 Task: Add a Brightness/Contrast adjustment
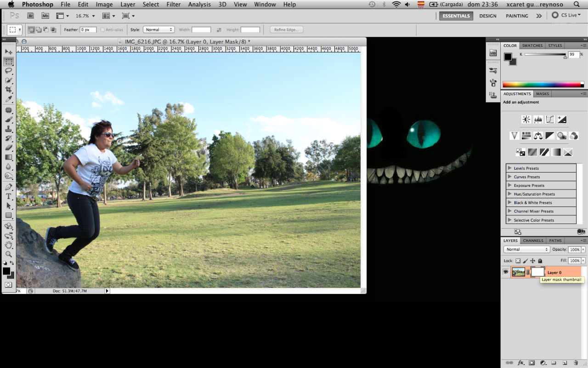pos(526,120)
